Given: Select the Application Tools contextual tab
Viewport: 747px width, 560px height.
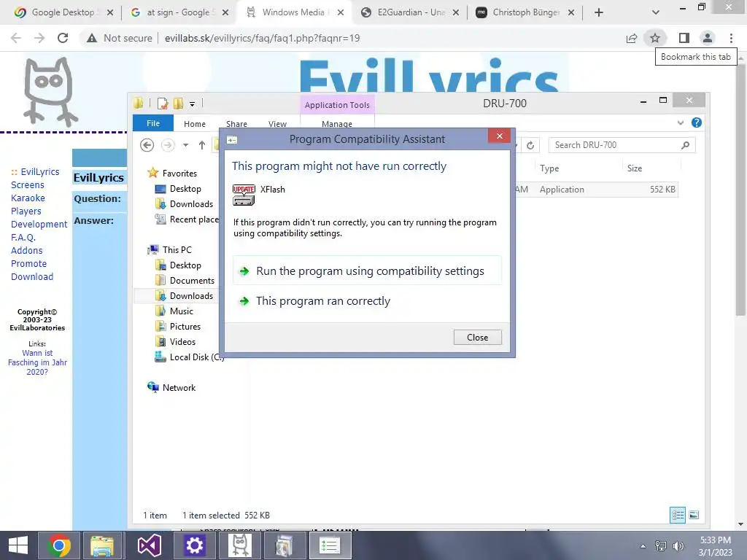Looking at the screenshot, I should tap(337, 105).
